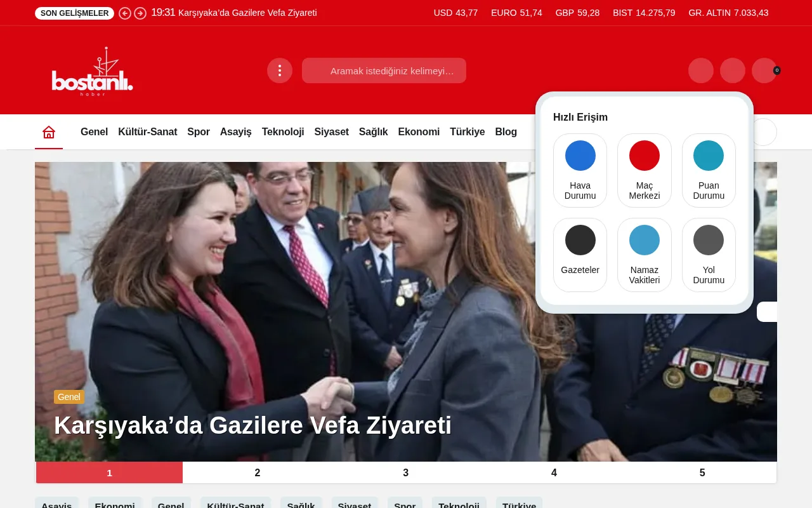Select the Maç Merkezi icon

click(x=645, y=156)
